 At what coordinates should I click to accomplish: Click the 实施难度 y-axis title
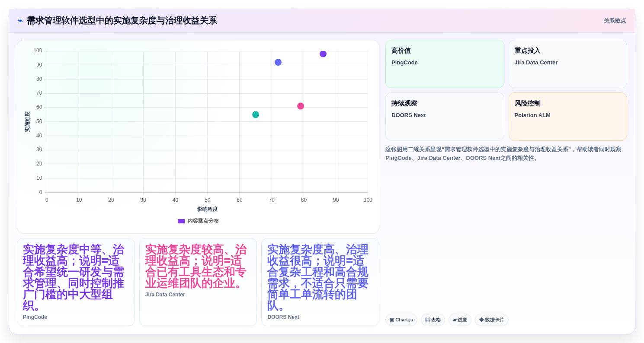coord(27,122)
